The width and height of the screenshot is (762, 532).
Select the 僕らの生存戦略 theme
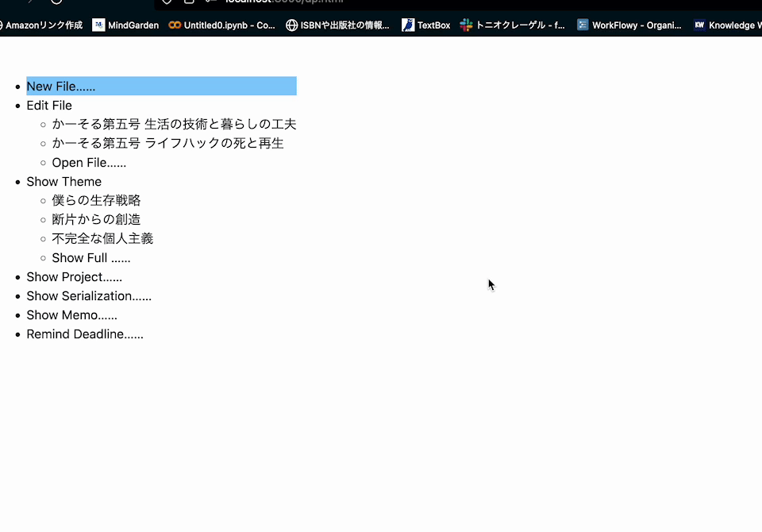96,200
